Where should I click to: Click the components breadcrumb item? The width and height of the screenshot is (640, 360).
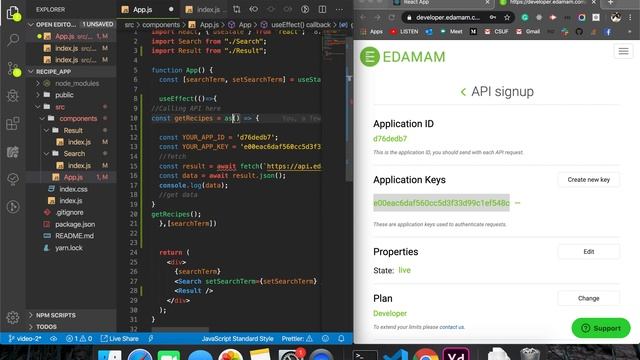161,25
